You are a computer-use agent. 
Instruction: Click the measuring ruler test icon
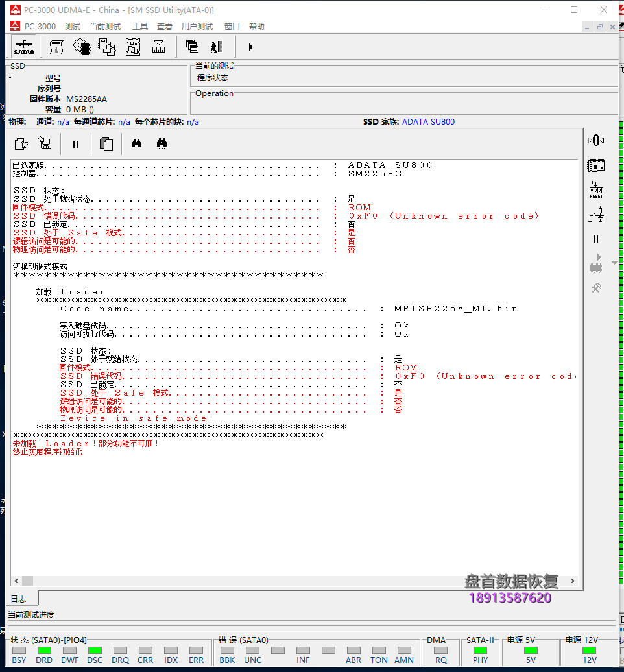coord(158,47)
